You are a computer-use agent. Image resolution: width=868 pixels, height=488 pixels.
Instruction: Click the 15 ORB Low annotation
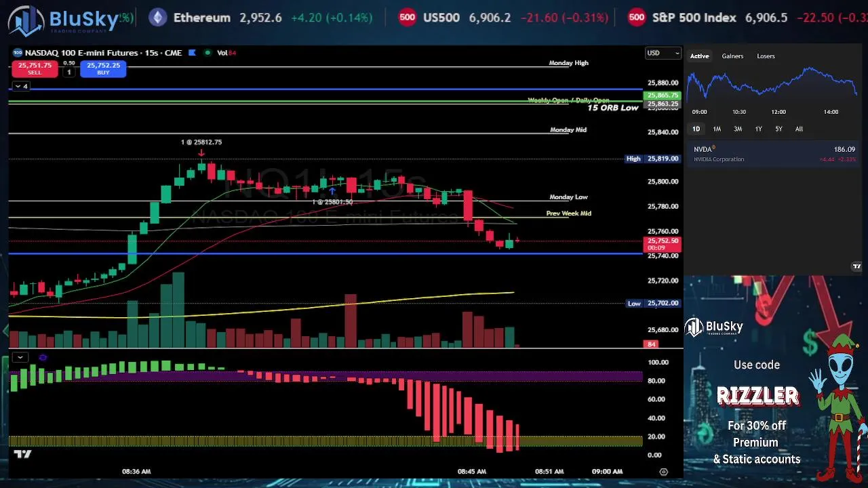[613, 108]
